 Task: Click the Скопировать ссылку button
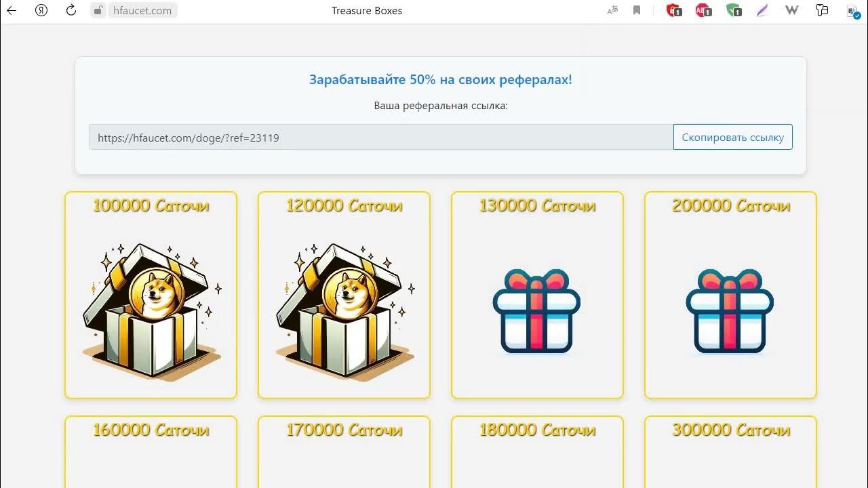[x=732, y=137]
